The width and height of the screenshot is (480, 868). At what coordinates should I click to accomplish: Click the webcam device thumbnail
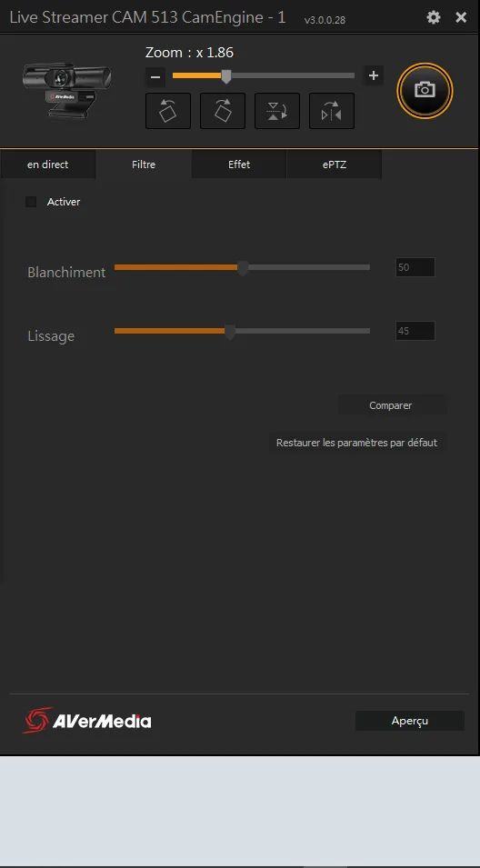[x=66, y=88]
